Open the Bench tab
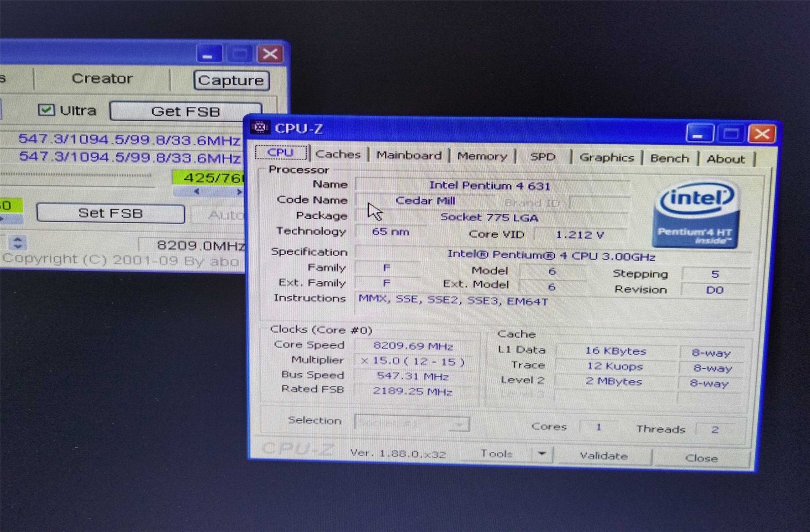 click(670, 158)
